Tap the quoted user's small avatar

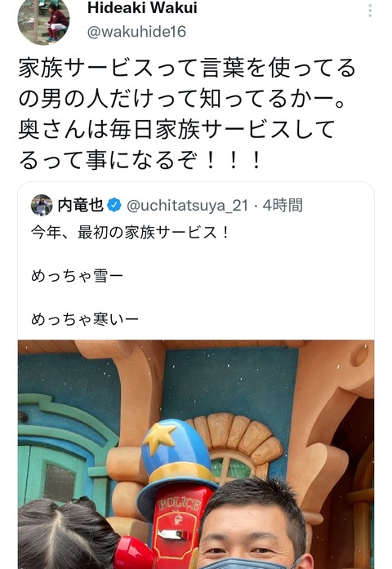point(42,205)
